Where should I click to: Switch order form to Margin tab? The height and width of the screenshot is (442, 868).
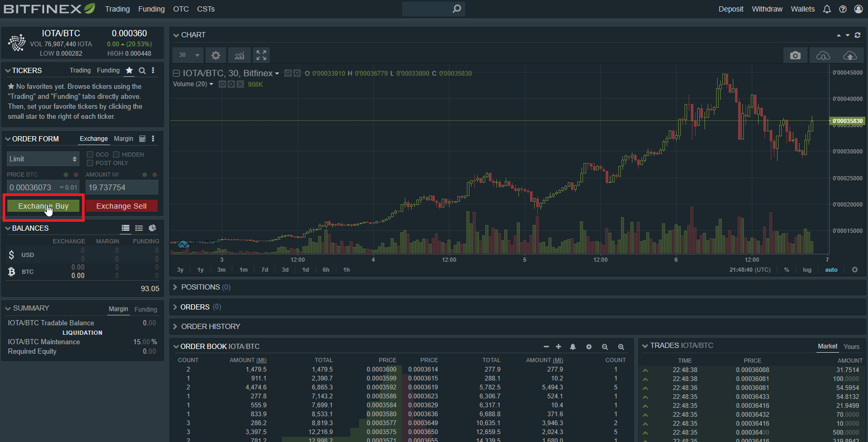click(124, 139)
